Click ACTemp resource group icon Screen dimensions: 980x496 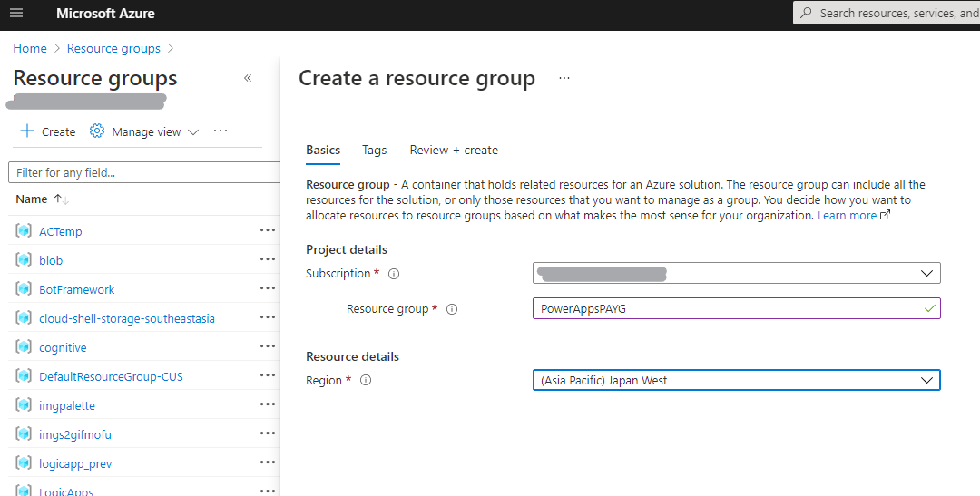tap(24, 231)
